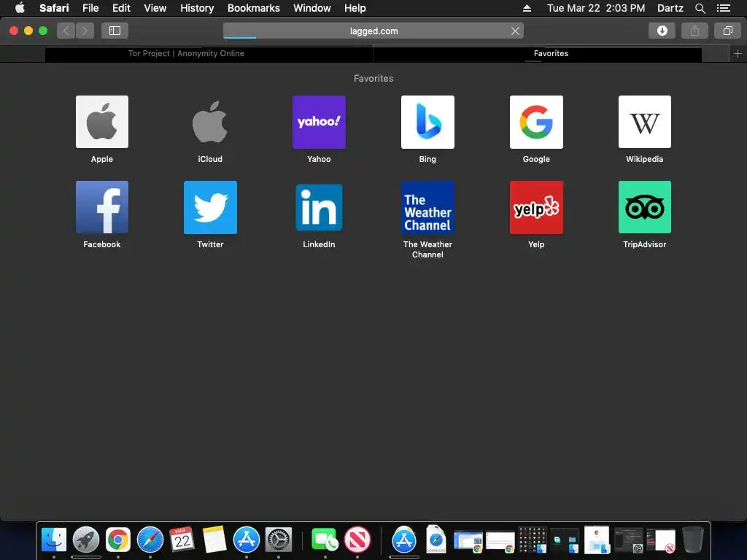
Task: Show Safari downloads
Action: (662, 31)
